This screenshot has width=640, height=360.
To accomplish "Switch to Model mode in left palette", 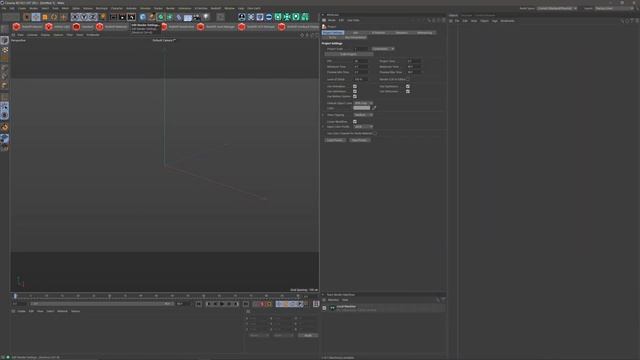I will pos(4,40).
